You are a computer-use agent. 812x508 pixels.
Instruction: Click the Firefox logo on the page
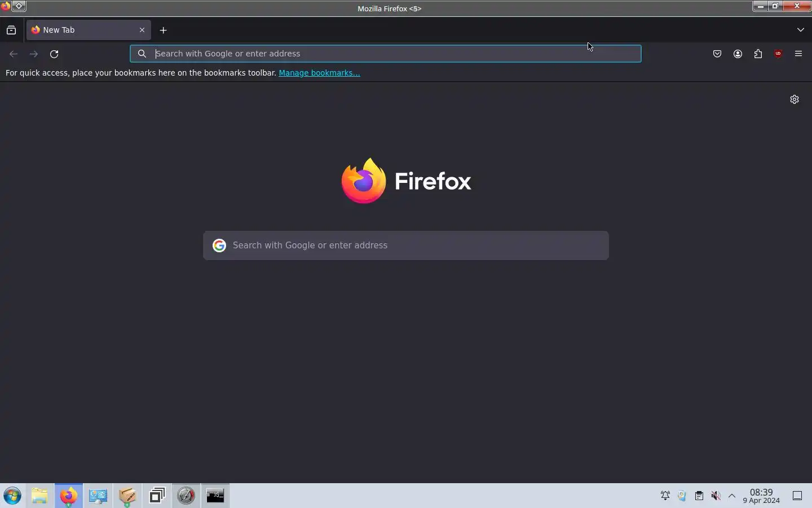click(x=407, y=181)
